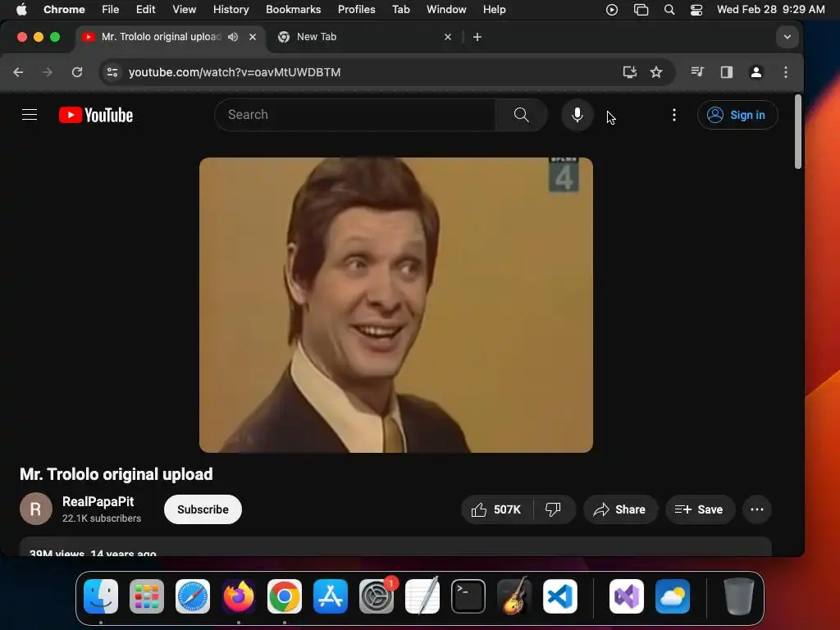Expand the tab search dropdown arrow

[787, 37]
